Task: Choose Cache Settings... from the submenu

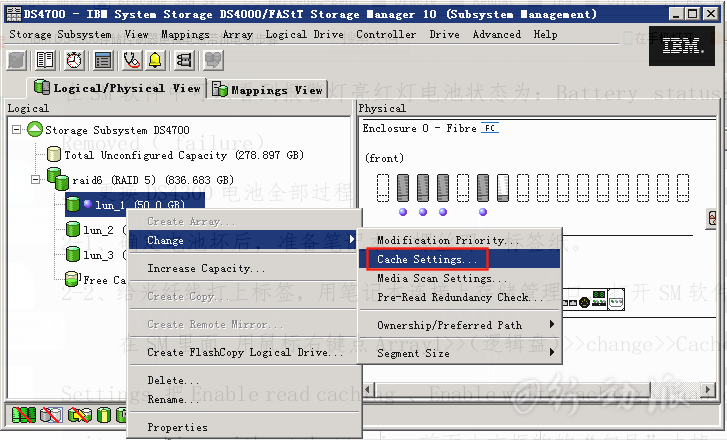Action: tap(460, 259)
